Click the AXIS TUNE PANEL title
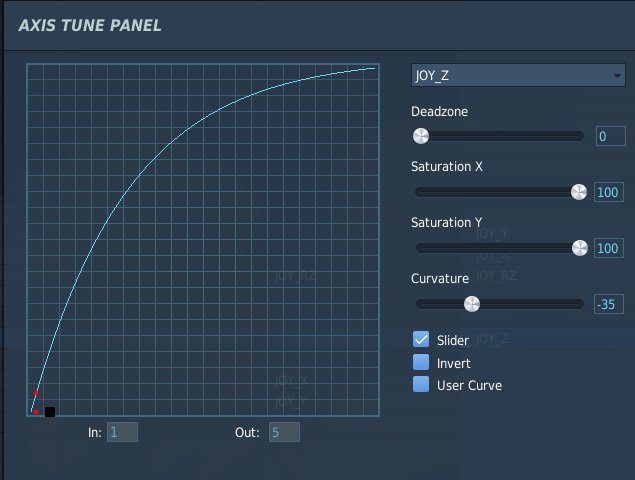Viewport: 635px width, 480px height. (x=90, y=26)
